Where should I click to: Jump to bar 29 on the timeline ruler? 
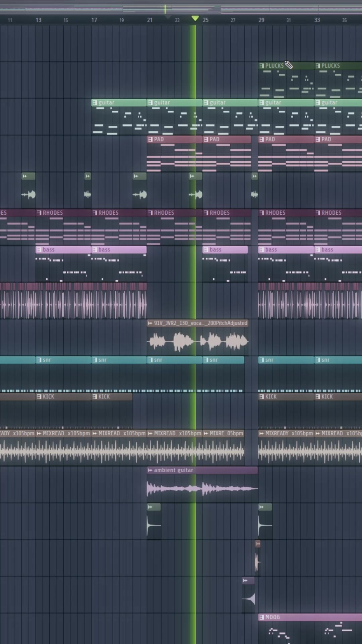pyautogui.click(x=261, y=20)
